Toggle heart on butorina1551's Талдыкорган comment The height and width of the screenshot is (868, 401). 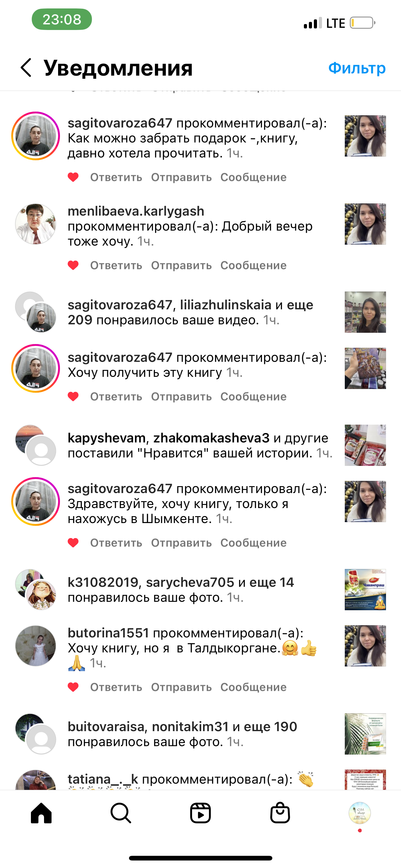pos(73,687)
